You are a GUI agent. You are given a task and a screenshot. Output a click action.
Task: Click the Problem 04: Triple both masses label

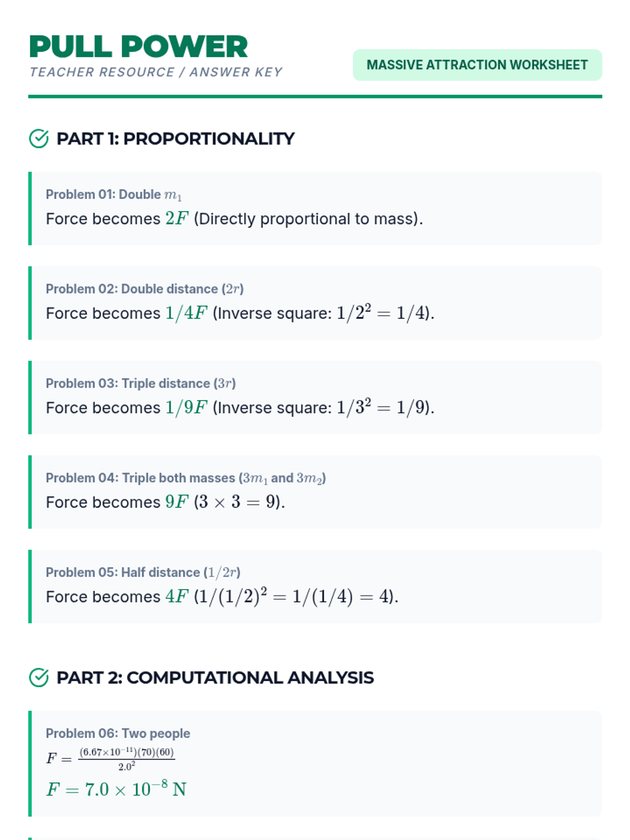pos(185,478)
